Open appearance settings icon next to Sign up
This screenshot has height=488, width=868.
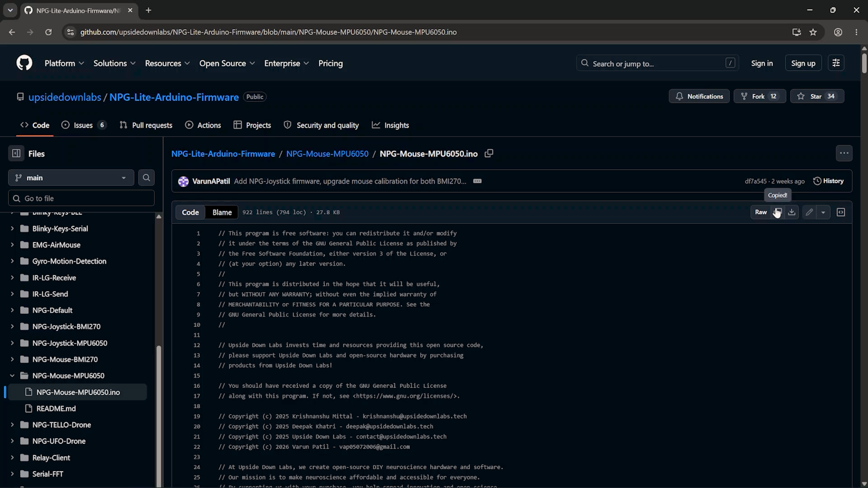[x=836, y=63]
